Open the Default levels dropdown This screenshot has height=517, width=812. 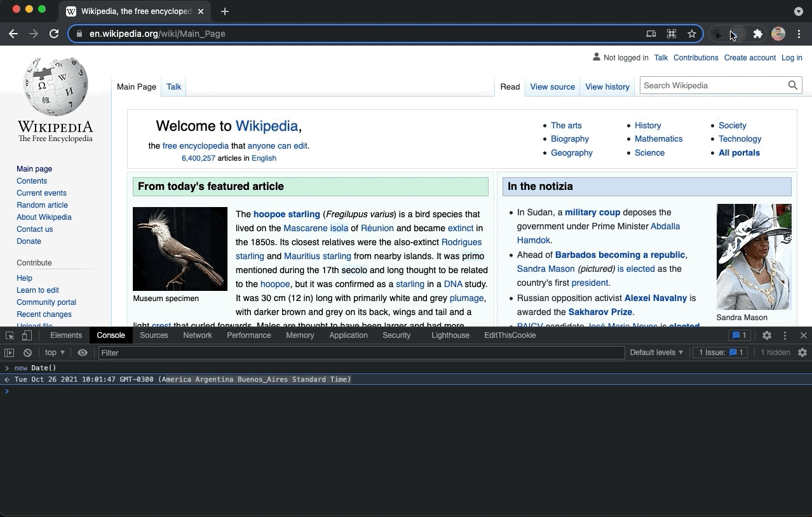point(656,352)
